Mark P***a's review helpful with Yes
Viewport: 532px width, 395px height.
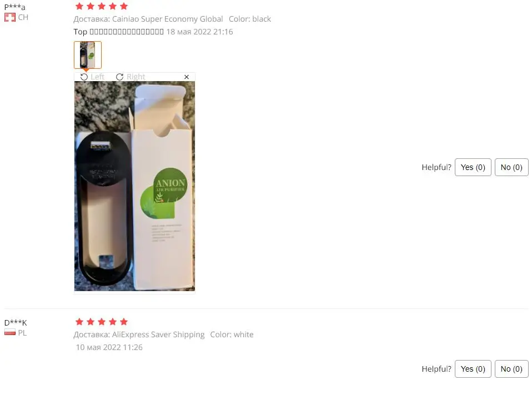[473, 167]
